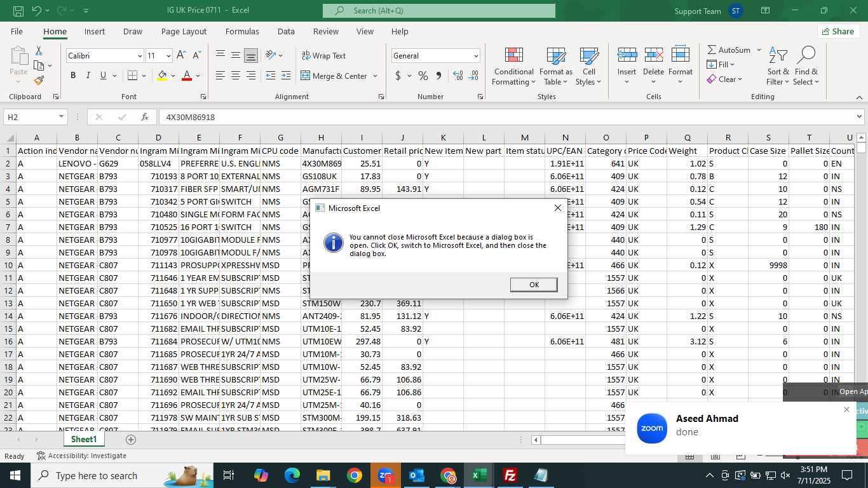This screenshot has width=868, height=488.
Task: Open the Sheet1 worksheet tab
Action: point(84,440)
